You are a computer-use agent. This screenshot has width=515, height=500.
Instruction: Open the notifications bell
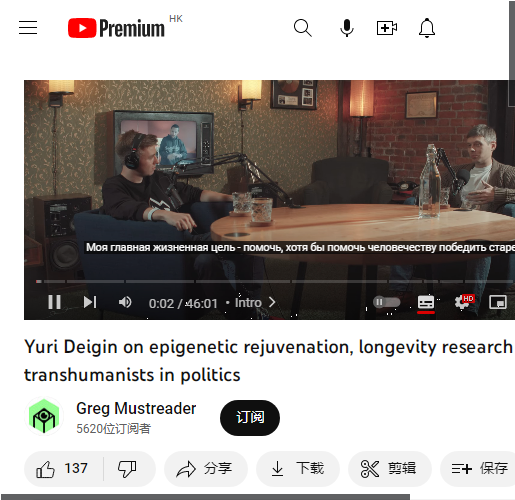[427, 28]
